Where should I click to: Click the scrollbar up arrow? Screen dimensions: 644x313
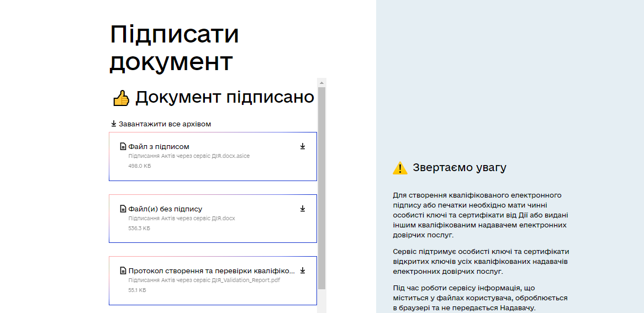click(x=322, y=82)
